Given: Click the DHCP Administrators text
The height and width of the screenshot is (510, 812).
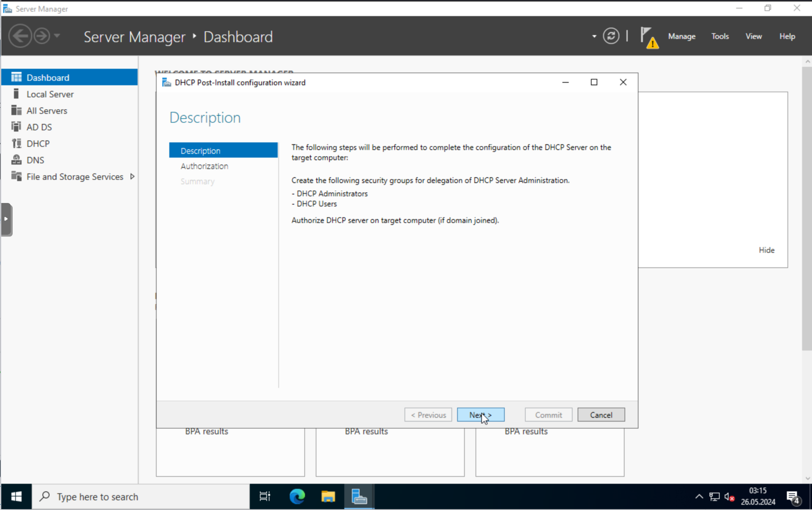Looking at the screenshot, I should [x=332, y=193].
